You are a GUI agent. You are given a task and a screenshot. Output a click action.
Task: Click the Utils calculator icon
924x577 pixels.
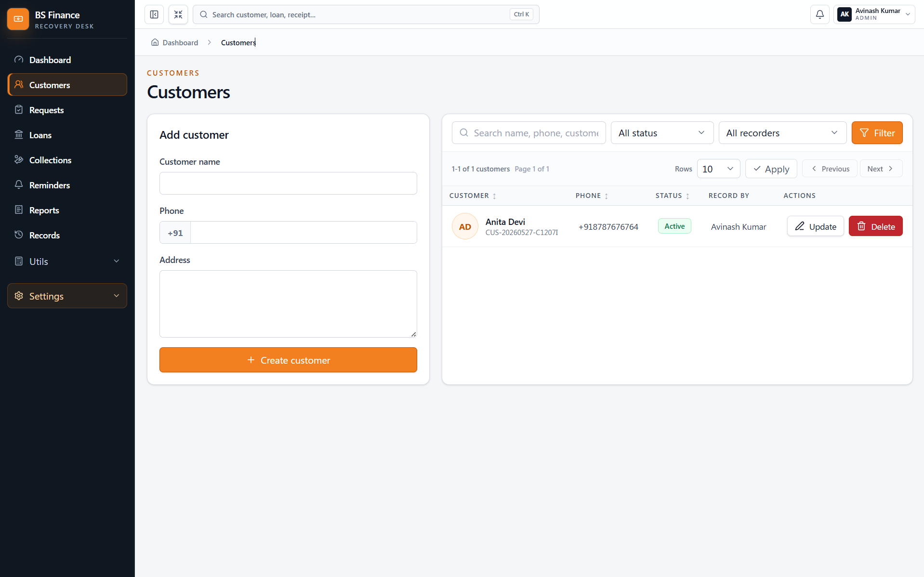click(19, 261)
